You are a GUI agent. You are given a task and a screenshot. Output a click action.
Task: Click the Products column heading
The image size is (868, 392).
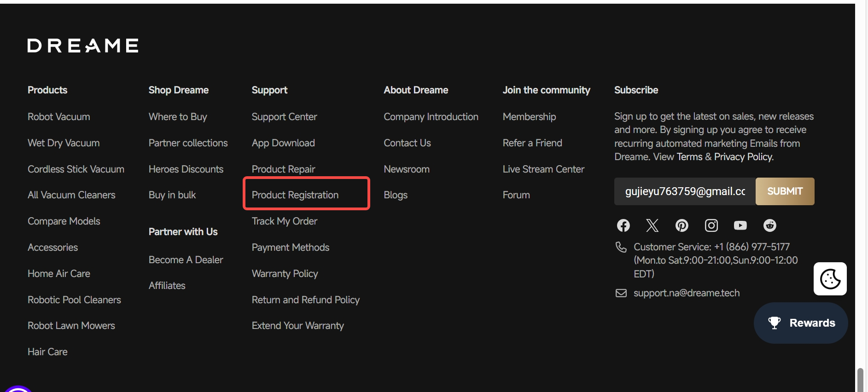[x=47, y=90]
